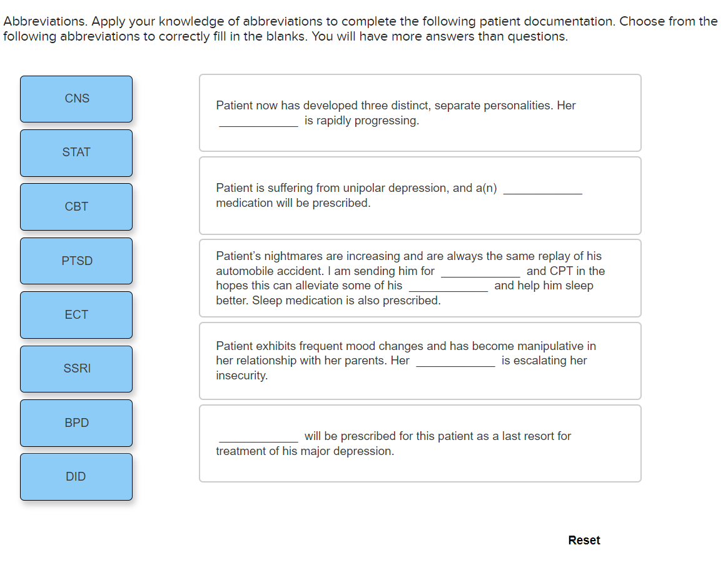Select the card about major depression treatment
This screenshot has height=565, width=728.
pyautogui.click(x=420, y=443)
